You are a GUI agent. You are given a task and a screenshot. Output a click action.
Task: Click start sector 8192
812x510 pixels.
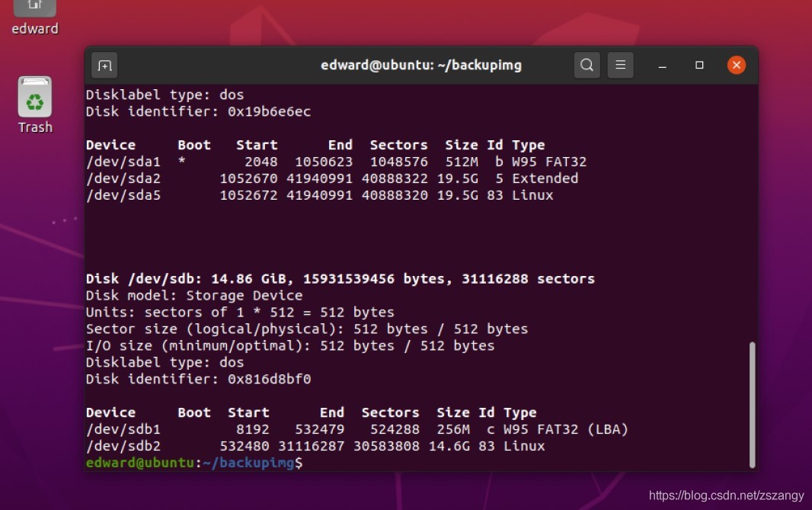(x=253, y=430)
